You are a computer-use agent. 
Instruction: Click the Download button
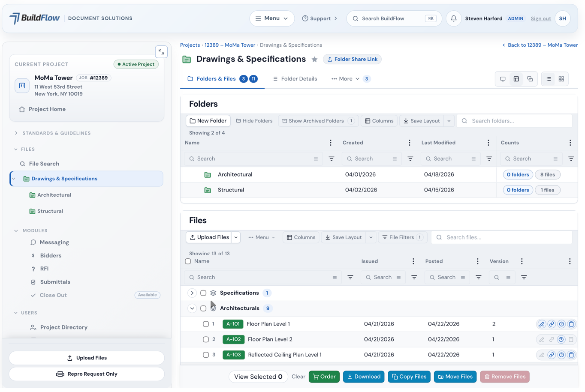click(x=364, y=377)
